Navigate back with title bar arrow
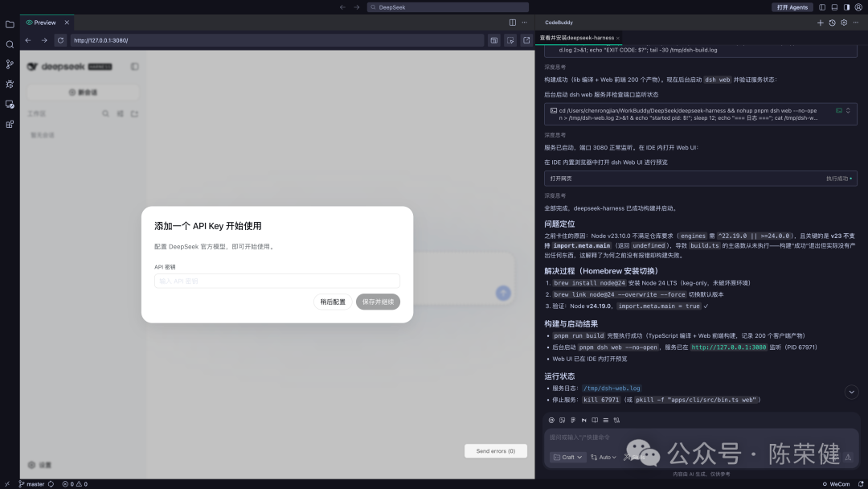 342,7
